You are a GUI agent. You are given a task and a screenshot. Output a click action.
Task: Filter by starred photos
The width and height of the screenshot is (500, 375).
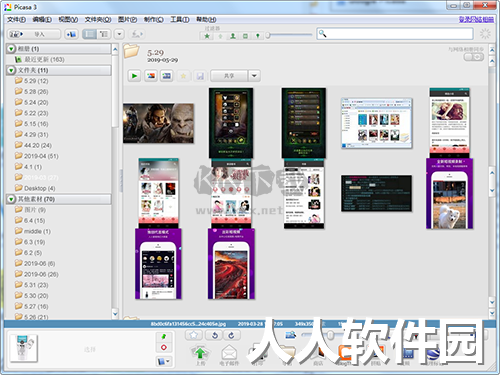click(x=207, y=36)
